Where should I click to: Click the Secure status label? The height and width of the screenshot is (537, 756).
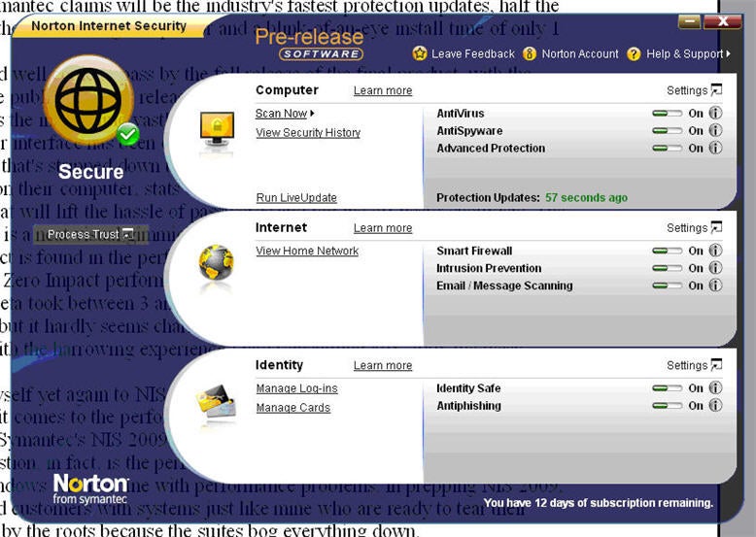tap(90, 172)
